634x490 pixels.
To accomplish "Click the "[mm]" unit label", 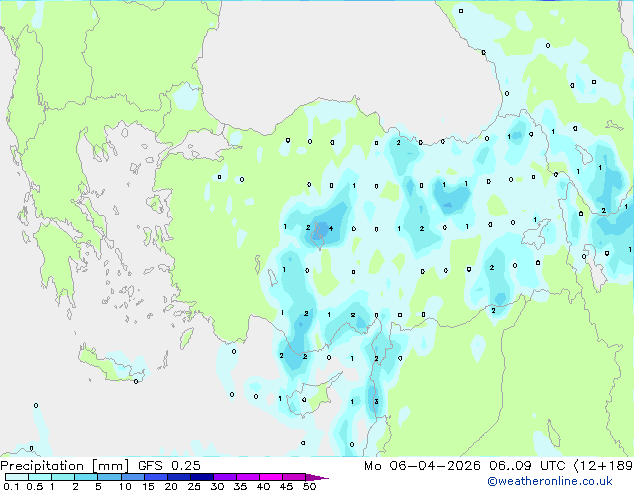I will point(111,466).
